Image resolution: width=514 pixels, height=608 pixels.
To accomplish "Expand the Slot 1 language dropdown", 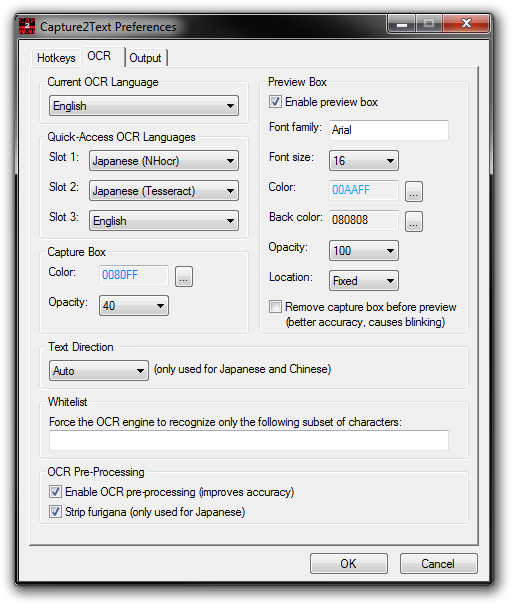I will click(x=164, y=161).
